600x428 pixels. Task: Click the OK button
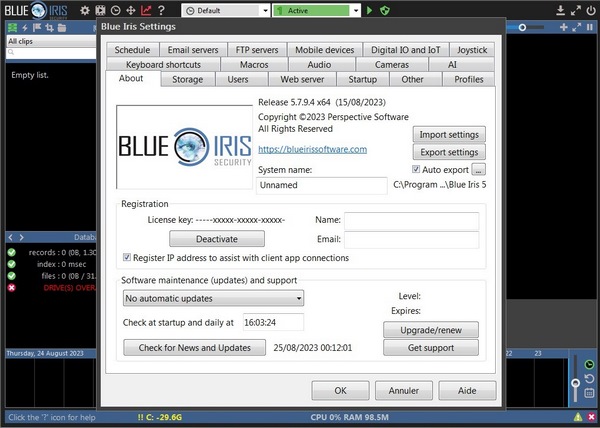(340, 391)
